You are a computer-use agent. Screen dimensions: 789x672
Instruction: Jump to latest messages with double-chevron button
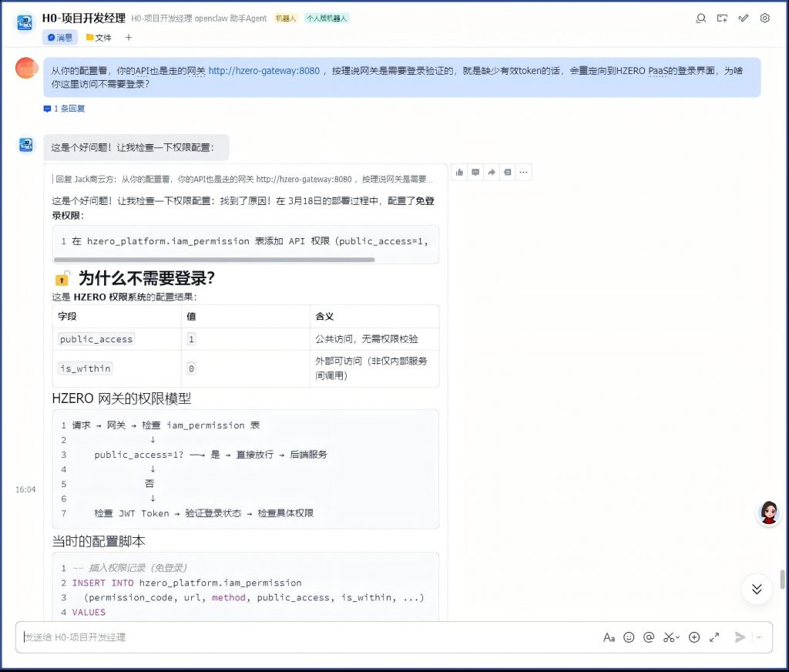click(x=757, y=589)
